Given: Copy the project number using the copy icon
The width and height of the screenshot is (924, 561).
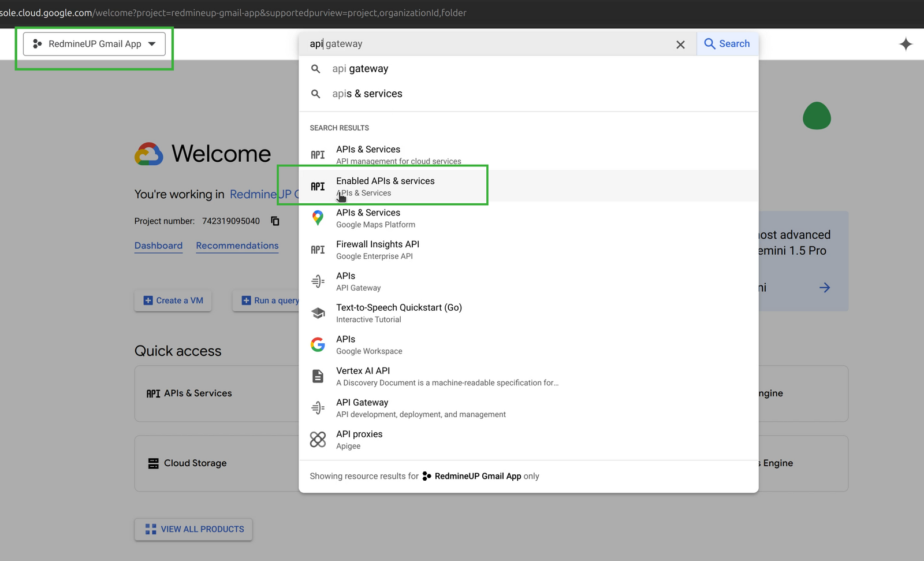Looking at the screenshot, I should click(x=275, y=221).
